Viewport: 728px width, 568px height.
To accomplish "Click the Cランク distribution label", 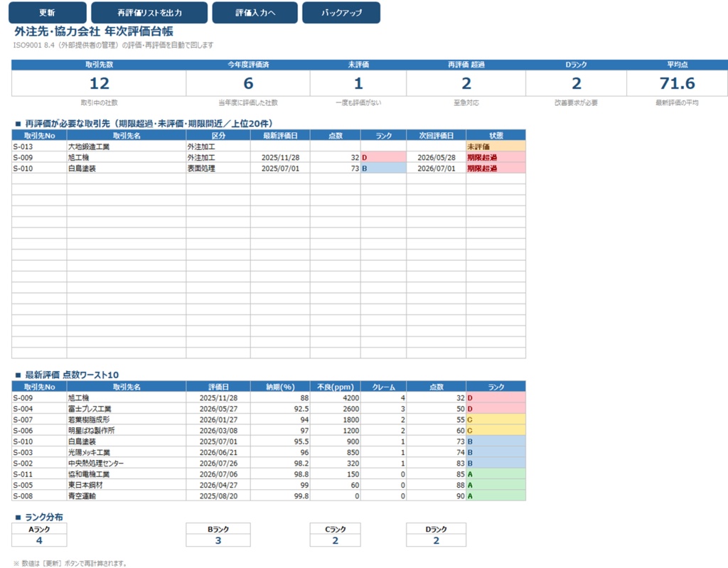I will (x=336, y=529).
